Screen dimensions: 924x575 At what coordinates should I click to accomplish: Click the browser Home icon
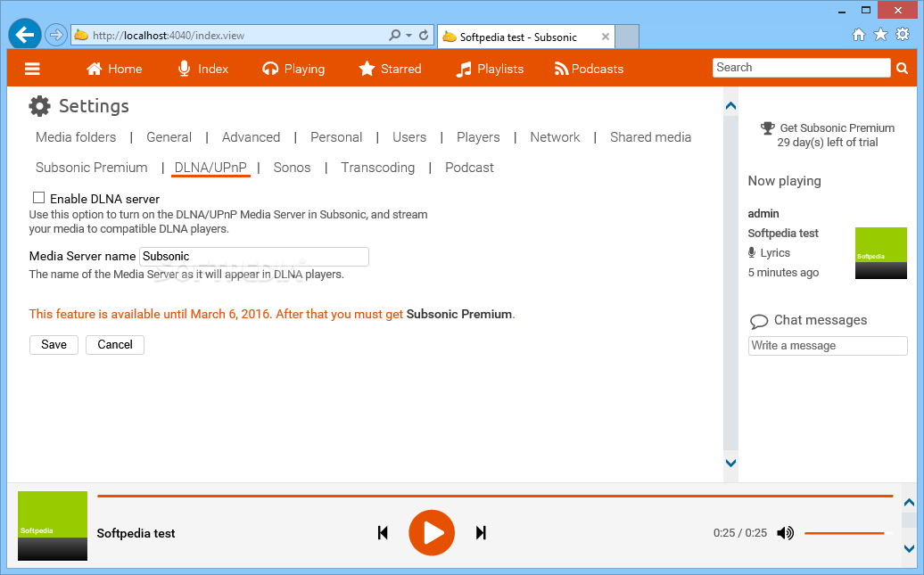point(859,35)
